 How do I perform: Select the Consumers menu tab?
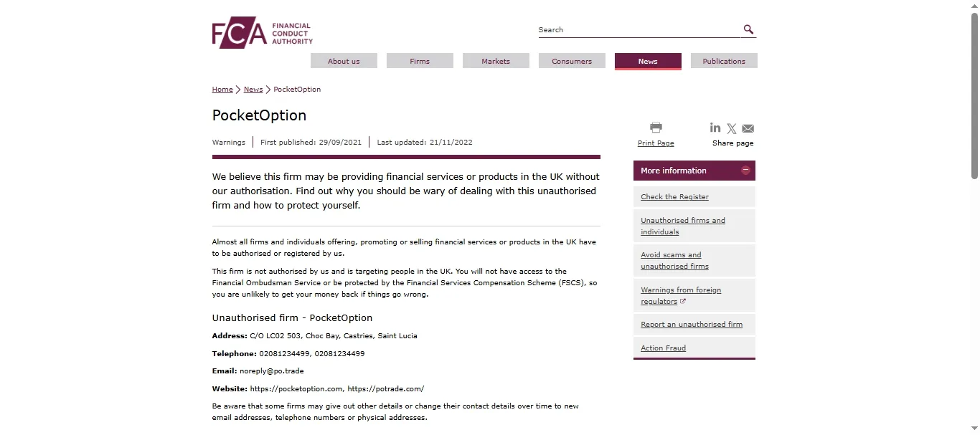pyautogui.click(x=572, y=61)
